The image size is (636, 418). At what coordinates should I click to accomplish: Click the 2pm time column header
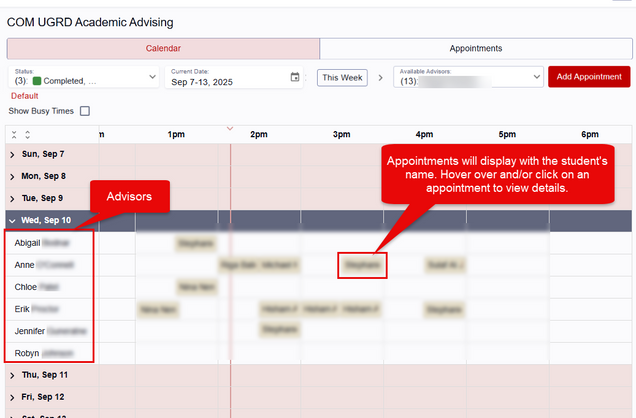tap(259, 134)
